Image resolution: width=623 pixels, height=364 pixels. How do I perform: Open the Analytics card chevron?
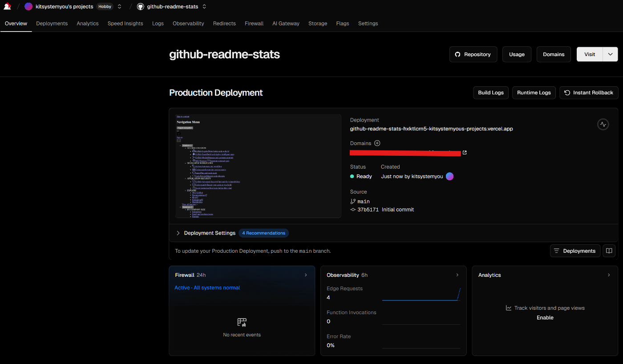point(609,275)
